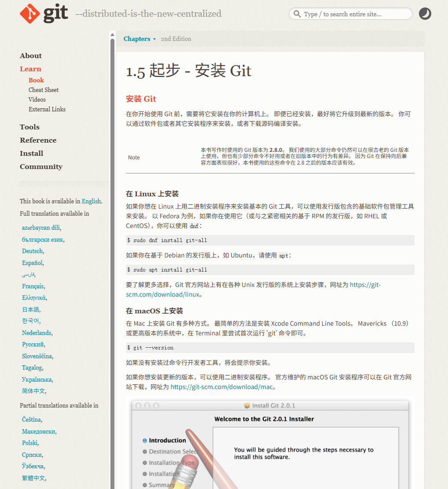Click the scrollbar up arrow
Image resolution: width=448 pixels, height=489 pixels.
click(113, 35)
